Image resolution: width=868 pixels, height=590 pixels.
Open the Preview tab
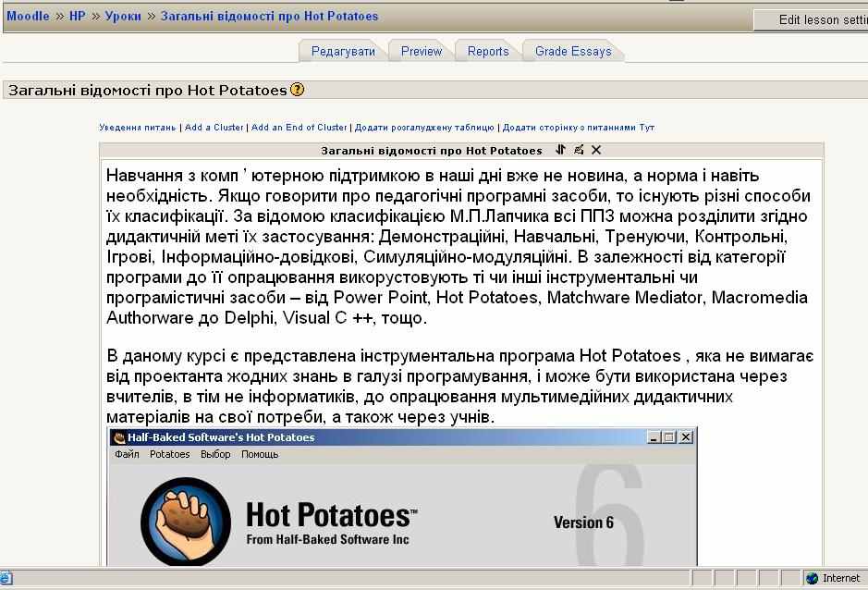click(422, 52)
